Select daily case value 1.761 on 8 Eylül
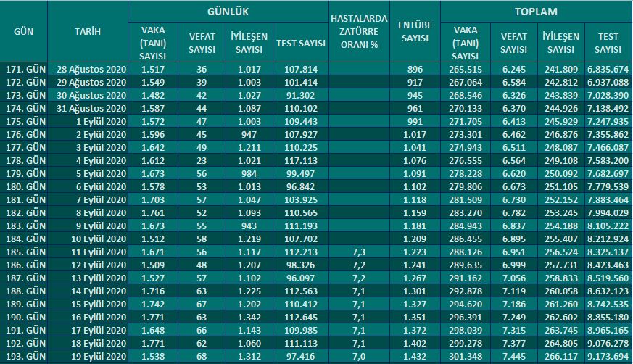 tap(153, 212)
